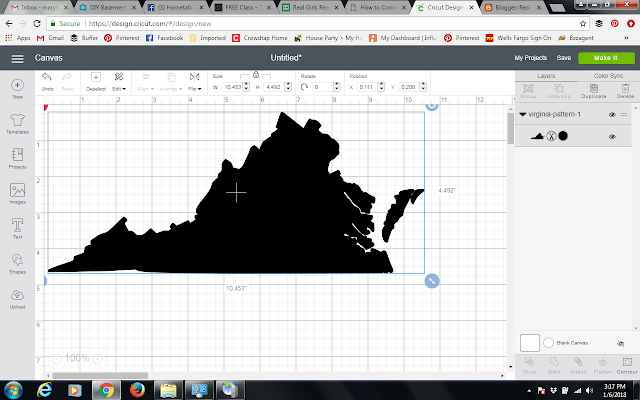Delete the selected layer
Image resolution: width=640 pixels, height=400 pixels.
pos(625,91)
